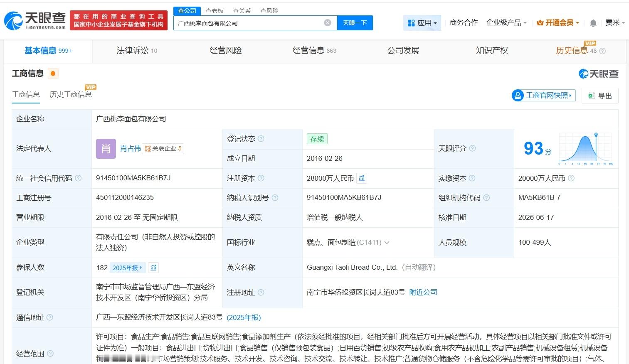Expand the 企业级产品 dropdown
The width and height of the screenshot is (629, 364).
(x=506, y=23)
